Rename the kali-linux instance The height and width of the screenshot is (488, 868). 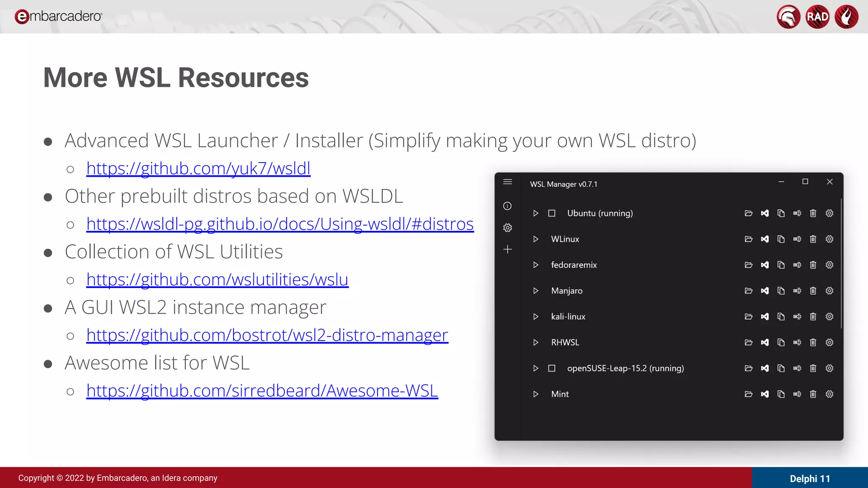[x=797, y=316]
